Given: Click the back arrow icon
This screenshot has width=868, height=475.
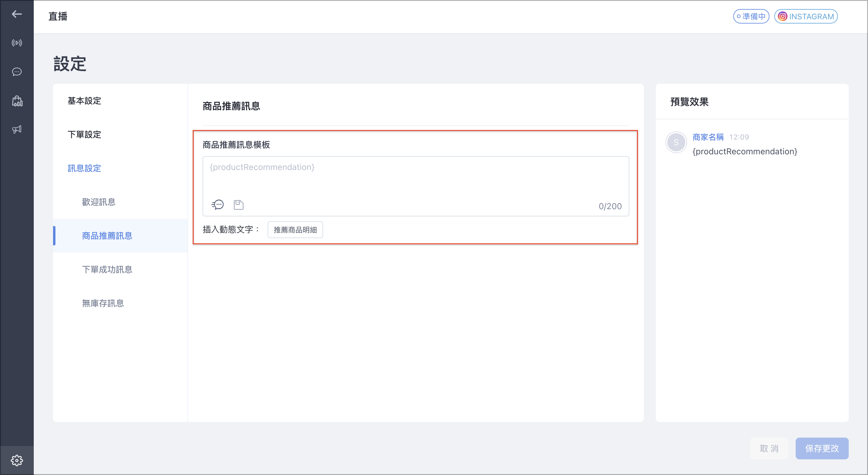Looking at the screenshot, I should [x=17, y=14].
